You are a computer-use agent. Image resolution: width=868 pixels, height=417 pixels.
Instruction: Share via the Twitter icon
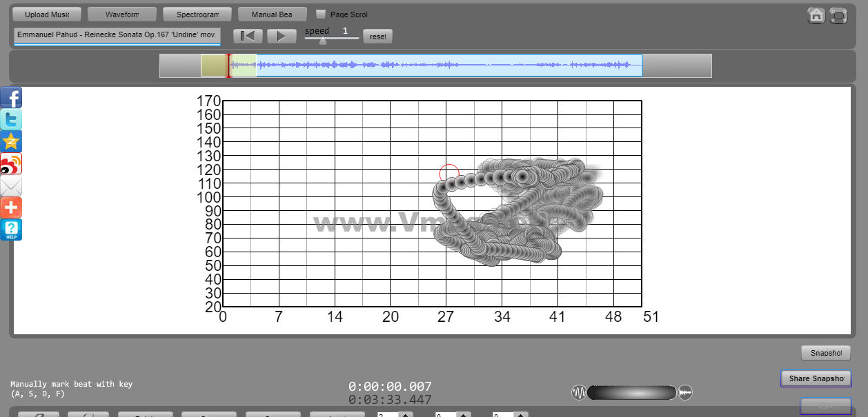pyautogui.click(x=11, y=120)
